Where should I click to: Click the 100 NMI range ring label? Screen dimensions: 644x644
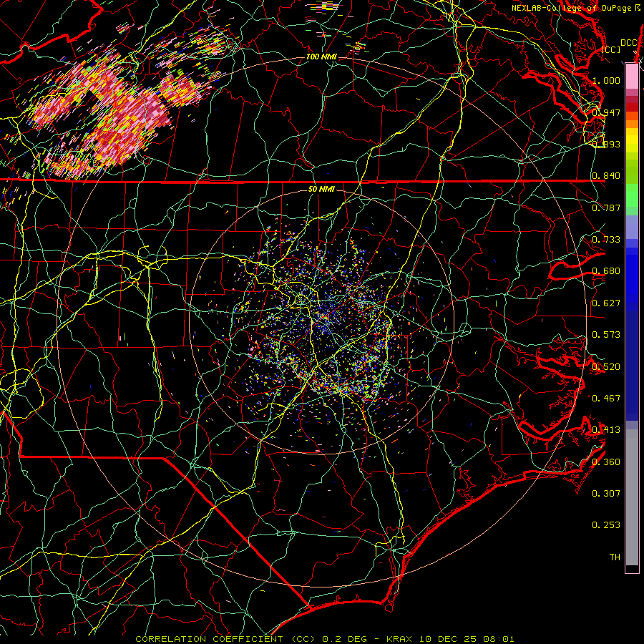(x=321, y=57)
